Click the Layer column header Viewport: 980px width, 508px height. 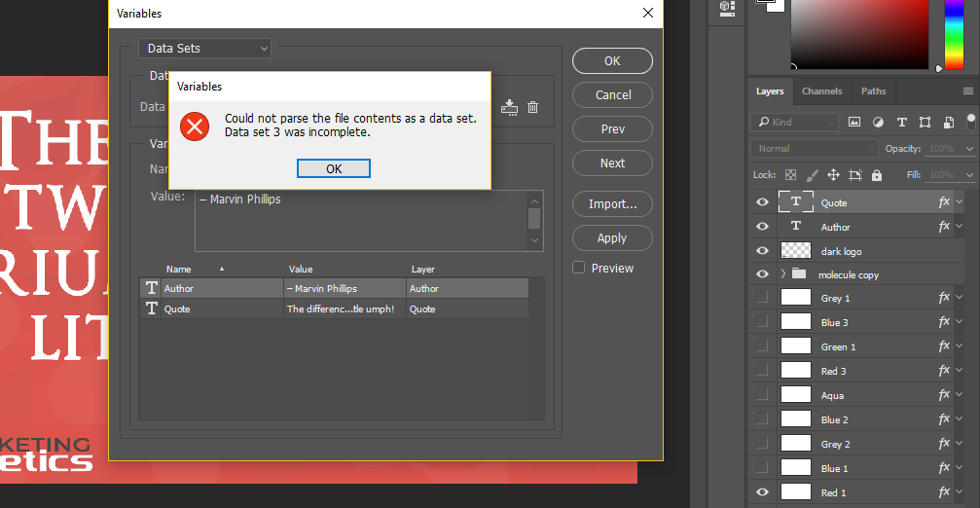point(422,270)
